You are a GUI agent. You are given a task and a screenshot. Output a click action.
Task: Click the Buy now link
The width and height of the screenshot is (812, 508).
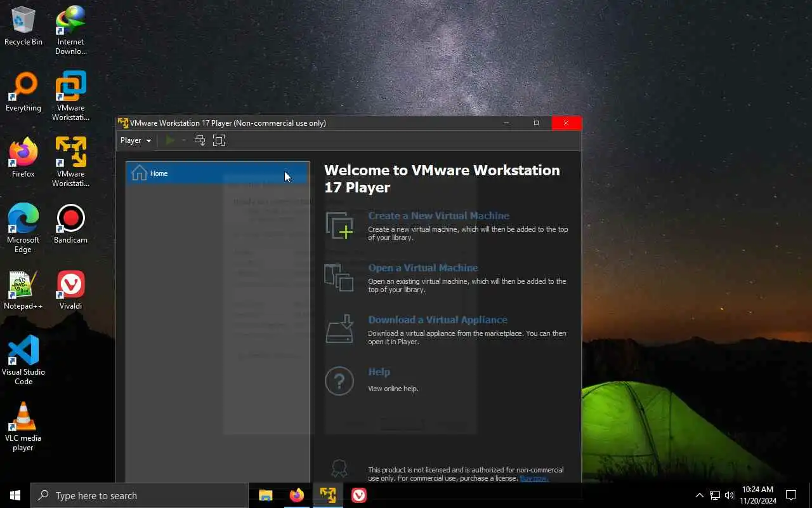point(534,478)
